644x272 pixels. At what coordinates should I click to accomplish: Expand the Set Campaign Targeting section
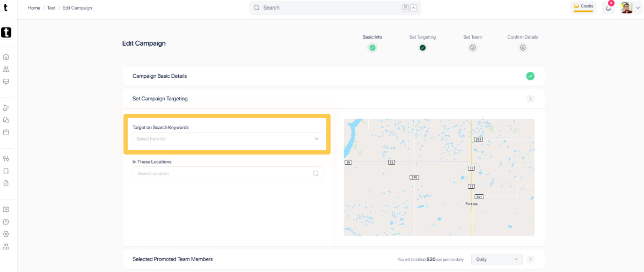pos(530,99)
